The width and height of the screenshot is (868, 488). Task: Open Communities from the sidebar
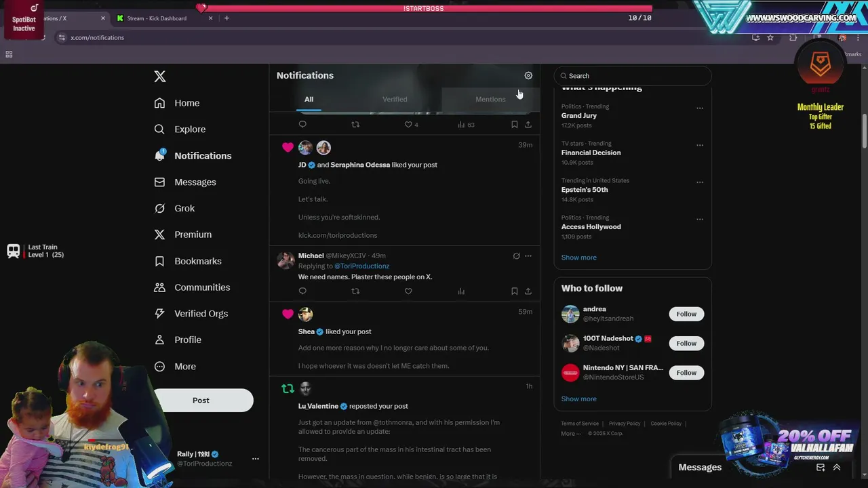tap(192, 287)
